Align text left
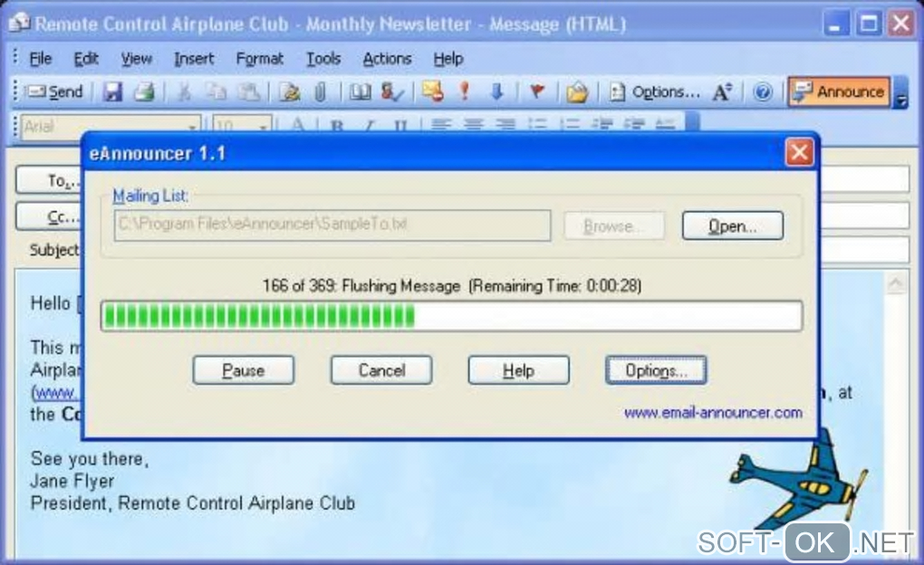924x565 pixels. pyautogui.click(x=441, y=125)
